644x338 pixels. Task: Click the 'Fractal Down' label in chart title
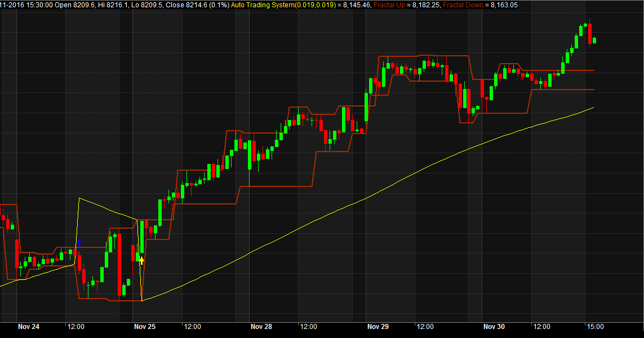[x=463, y=5]
